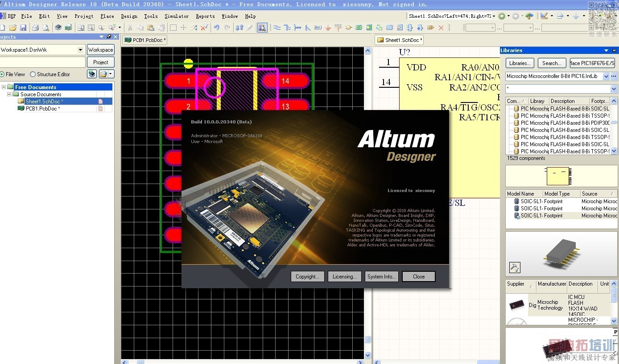Image resolution: width=619 pixels, height=364 pixels.
Task: Click the 3D footprint preview
Action: point(561,254)
